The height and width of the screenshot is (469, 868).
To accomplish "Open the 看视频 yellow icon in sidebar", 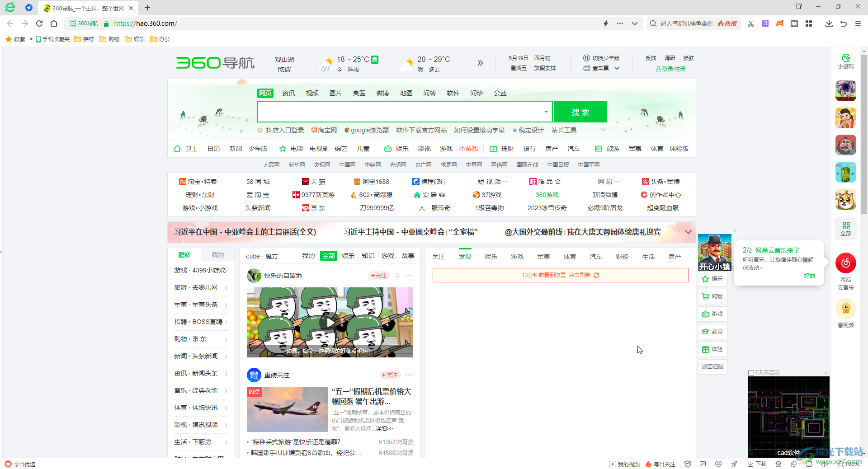I will tap(846, 309).
